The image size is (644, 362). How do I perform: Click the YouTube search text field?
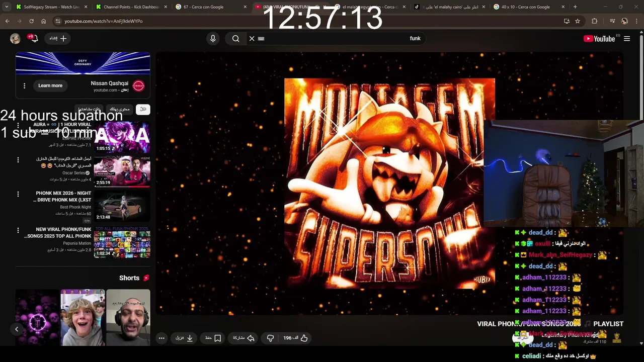(337, 38)
